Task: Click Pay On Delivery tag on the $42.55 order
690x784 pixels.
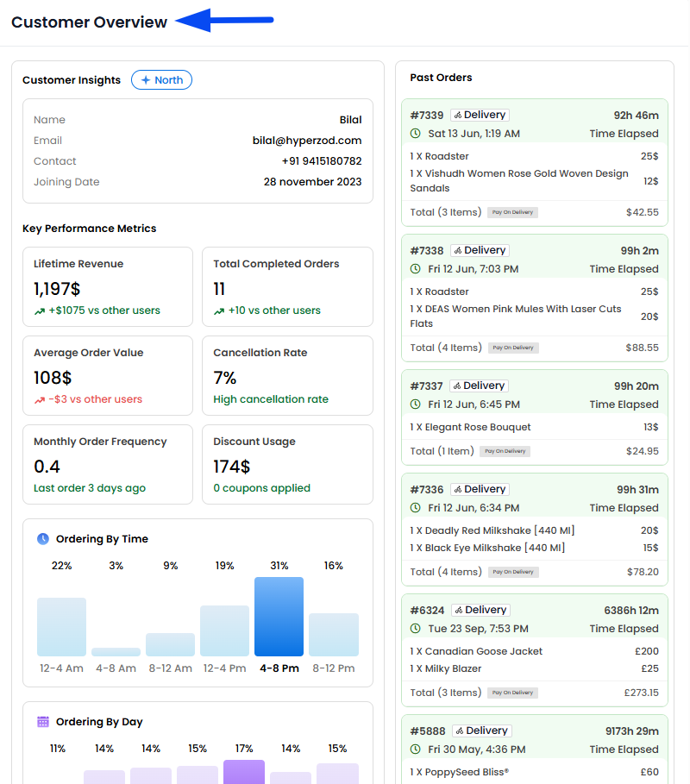Action: coord(512,212)
